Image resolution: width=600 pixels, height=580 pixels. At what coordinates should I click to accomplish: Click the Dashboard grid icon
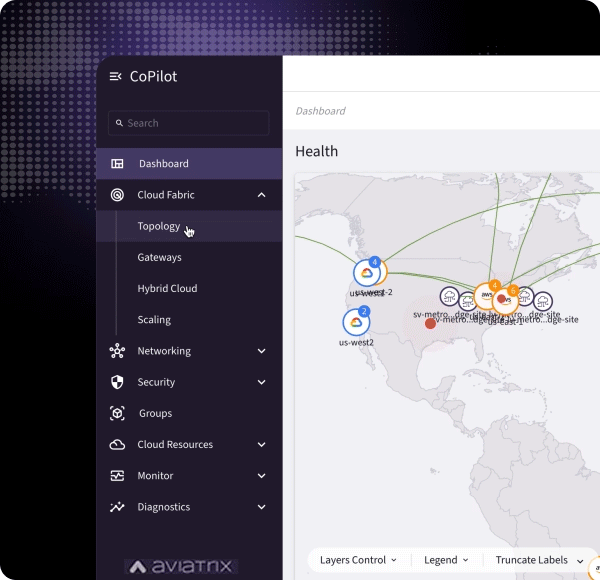[x=117, y=164]
